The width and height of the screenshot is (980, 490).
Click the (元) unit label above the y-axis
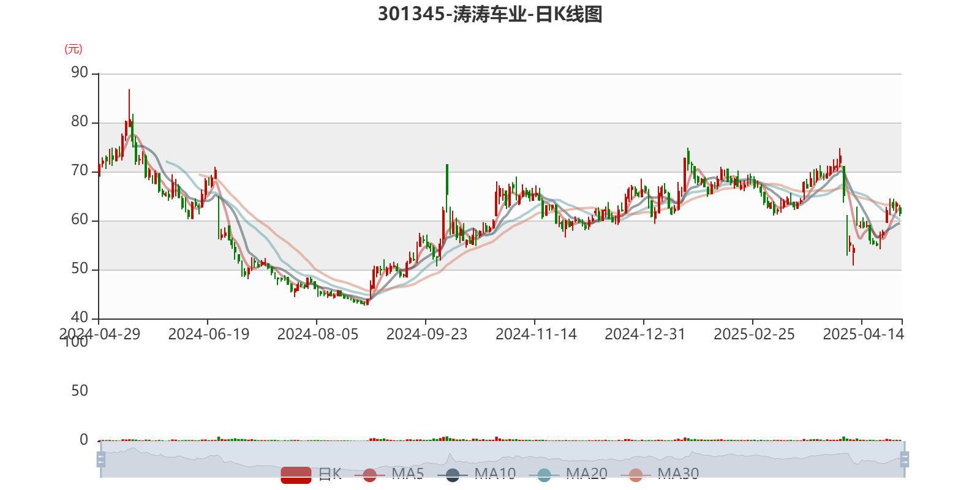click(73, 49)
